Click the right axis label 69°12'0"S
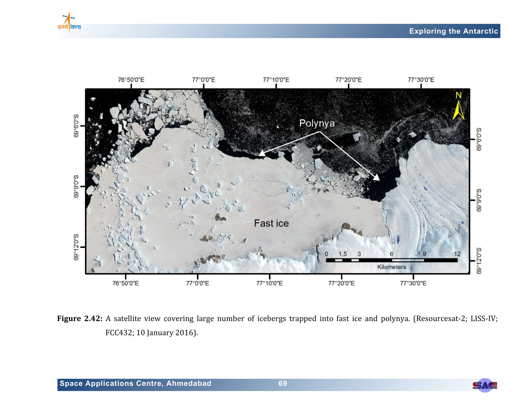Screen dimensions: 532x411 [479, 261]
